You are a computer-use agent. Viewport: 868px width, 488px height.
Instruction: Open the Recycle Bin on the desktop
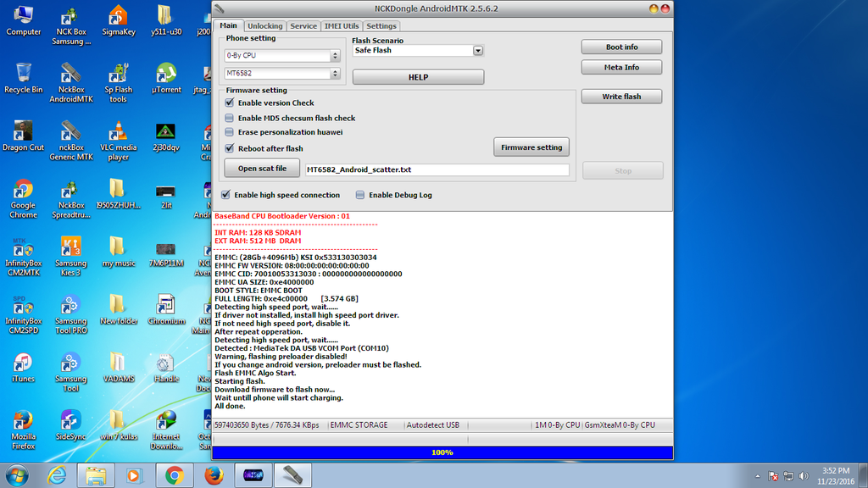coord(23,76)
